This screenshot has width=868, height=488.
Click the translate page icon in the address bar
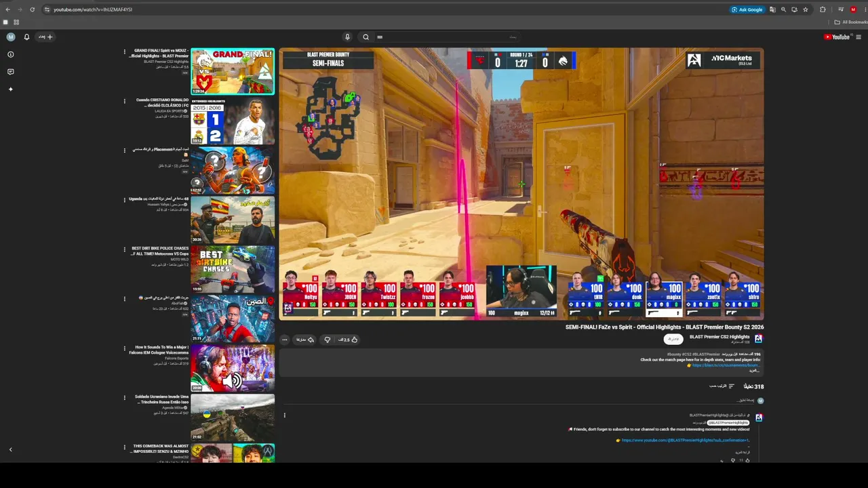(772, 9)
